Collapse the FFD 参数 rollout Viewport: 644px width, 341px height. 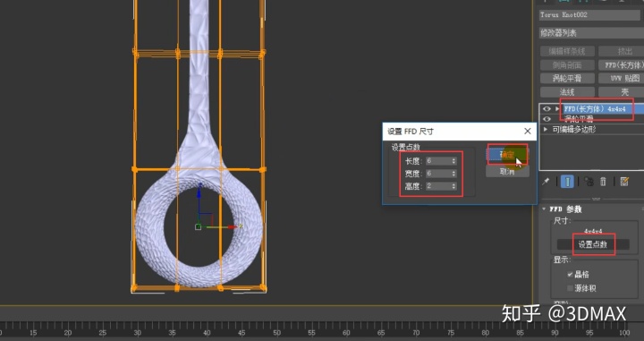pyautogui.click(x=544, y=209)
